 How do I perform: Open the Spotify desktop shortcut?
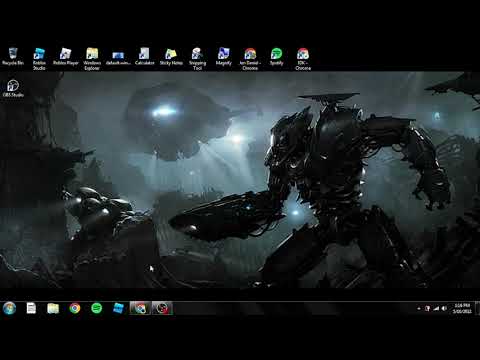click(276, 56)
